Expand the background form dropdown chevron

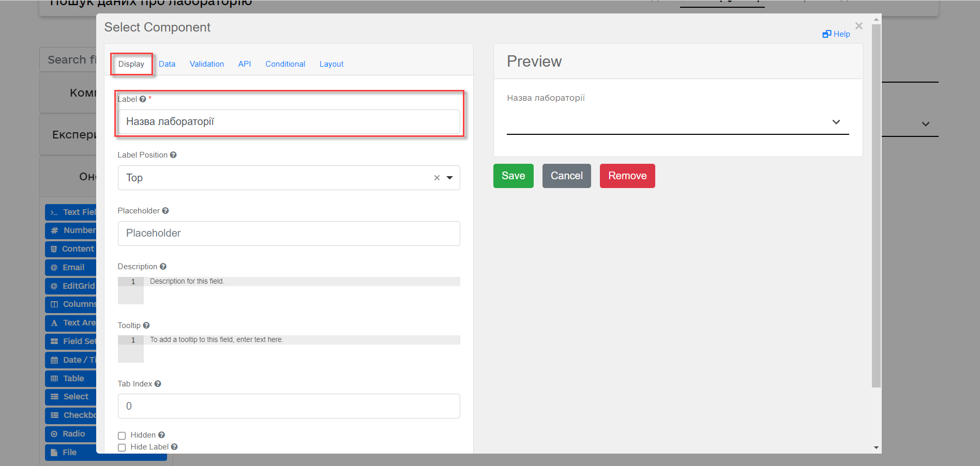click(x=926, y=124)
